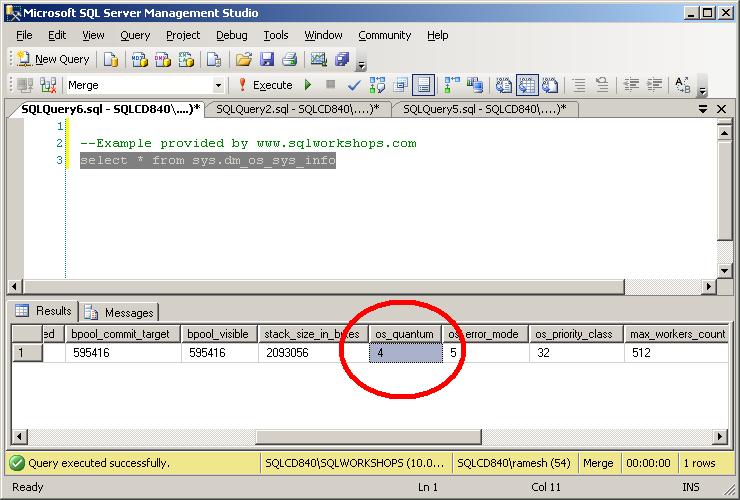740x500 pixels.
Task: Click the New Query button
Action: [x=53, y=59]
